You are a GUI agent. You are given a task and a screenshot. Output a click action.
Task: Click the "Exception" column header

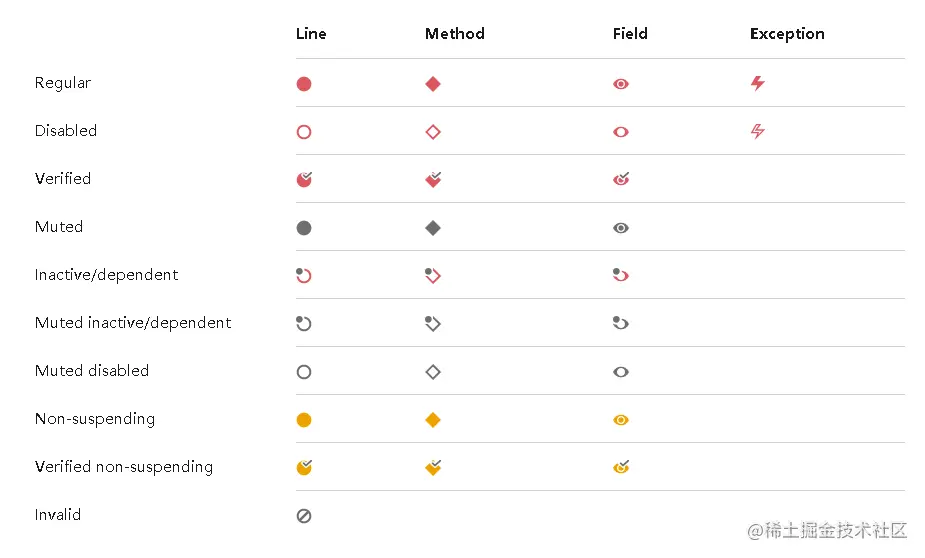coord(787,34)
